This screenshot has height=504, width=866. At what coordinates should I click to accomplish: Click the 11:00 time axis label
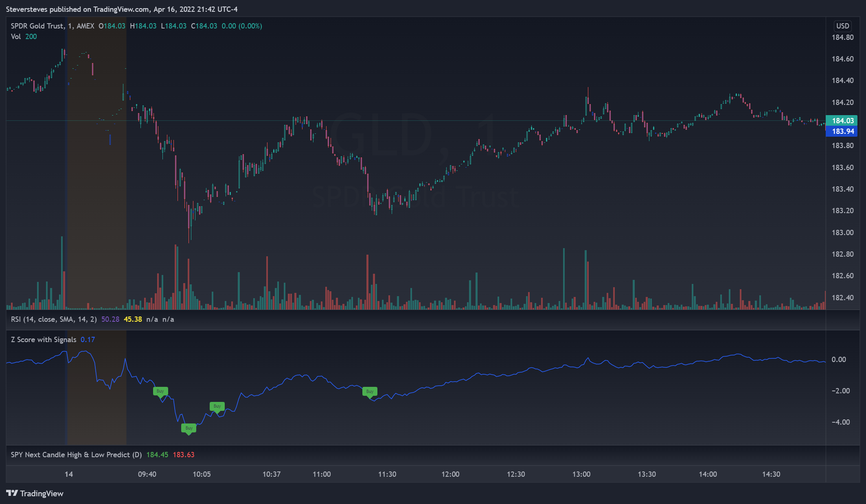click(322, 474)
